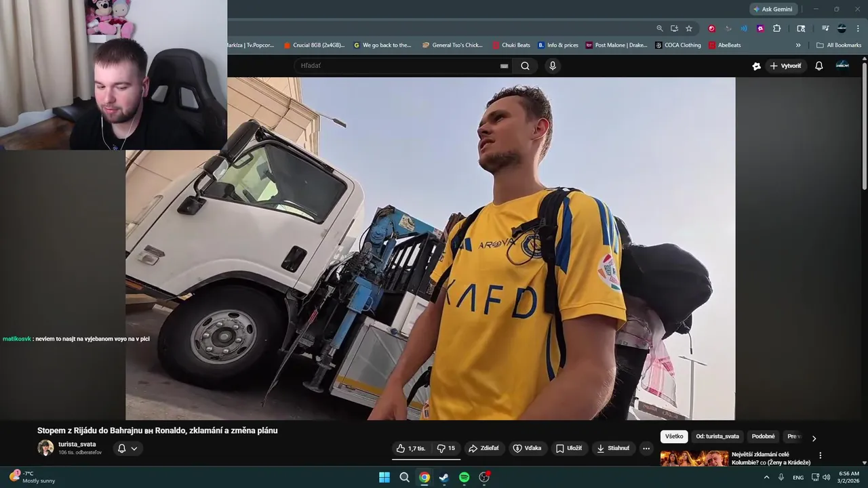Open the COCA Clothing bookmark
This screenshot has width=868, height=488.
pyautogui.click(x=678, y=45)
